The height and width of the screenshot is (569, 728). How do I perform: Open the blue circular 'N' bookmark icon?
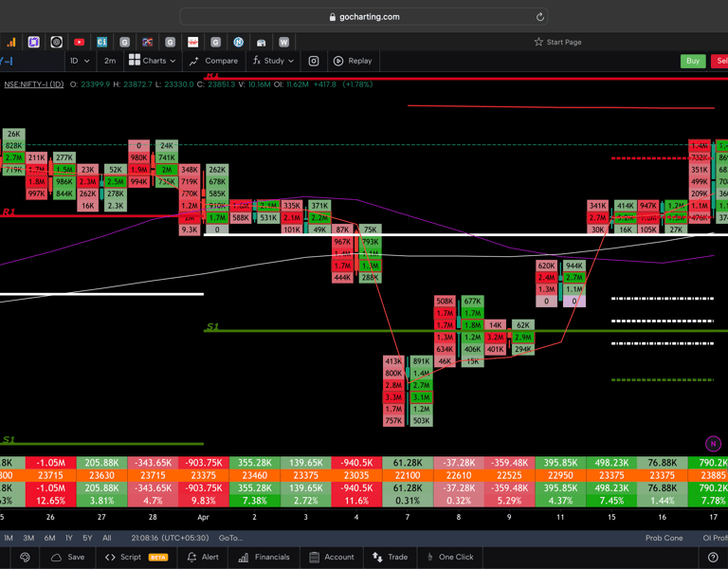(x=238, y=43)
